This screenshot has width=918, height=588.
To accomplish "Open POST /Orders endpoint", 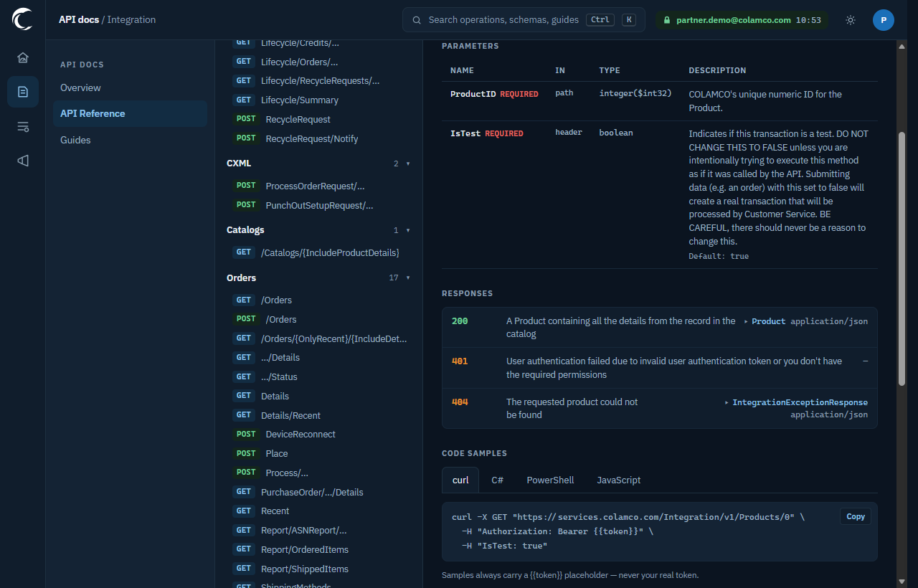I will point(319,319).
